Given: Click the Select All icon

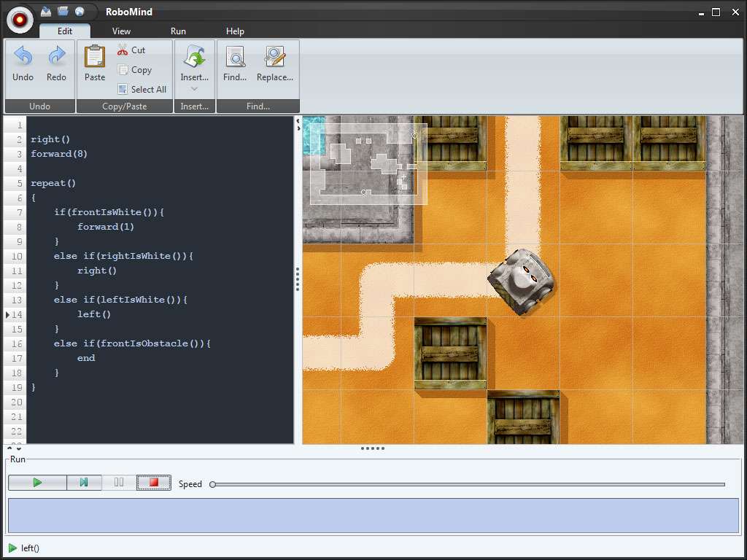Looking at the screenshot, I should [x=121, y=89].
